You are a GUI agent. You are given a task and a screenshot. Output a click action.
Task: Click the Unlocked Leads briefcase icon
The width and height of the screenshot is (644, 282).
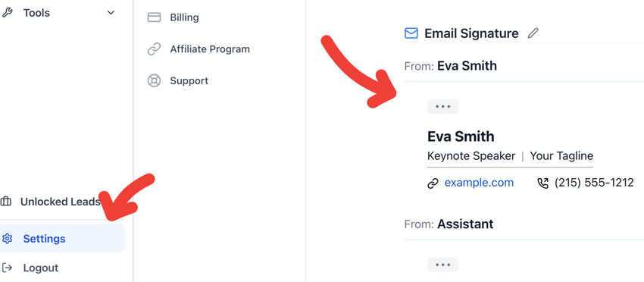click(6, 202)
